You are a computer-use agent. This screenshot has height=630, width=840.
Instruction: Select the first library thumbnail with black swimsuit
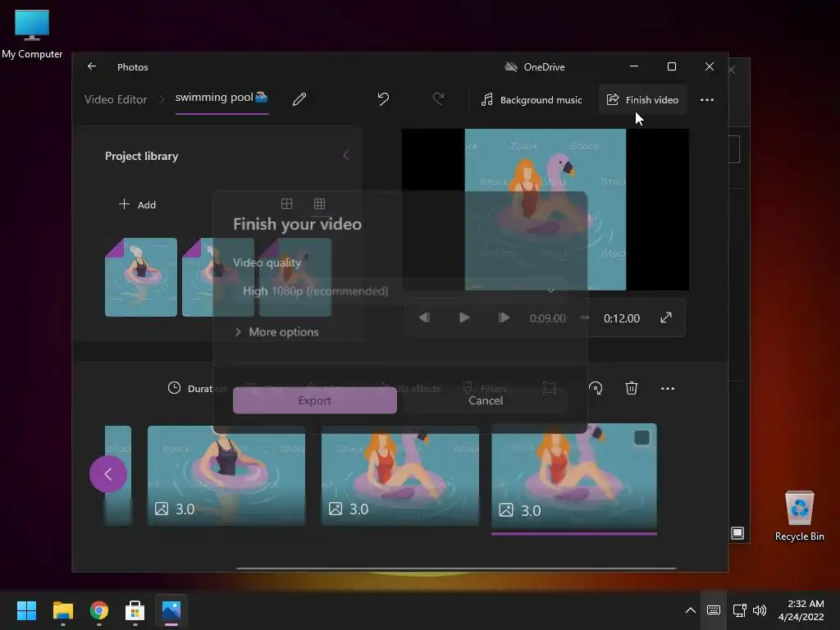[x=141, y=277]
